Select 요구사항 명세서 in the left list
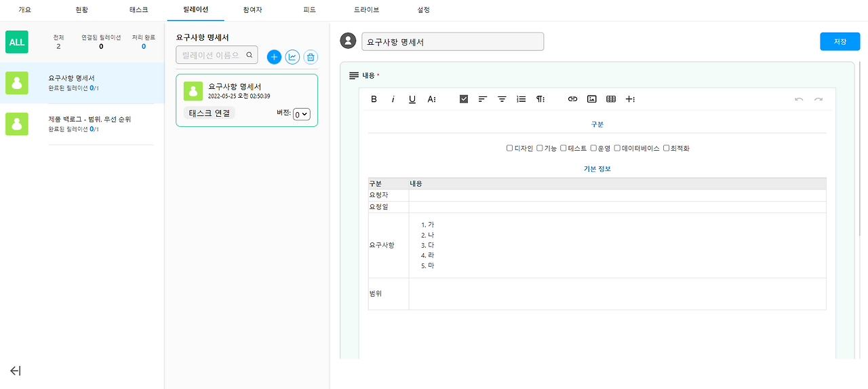Screen dimensions: 868x389 (82, 83)
